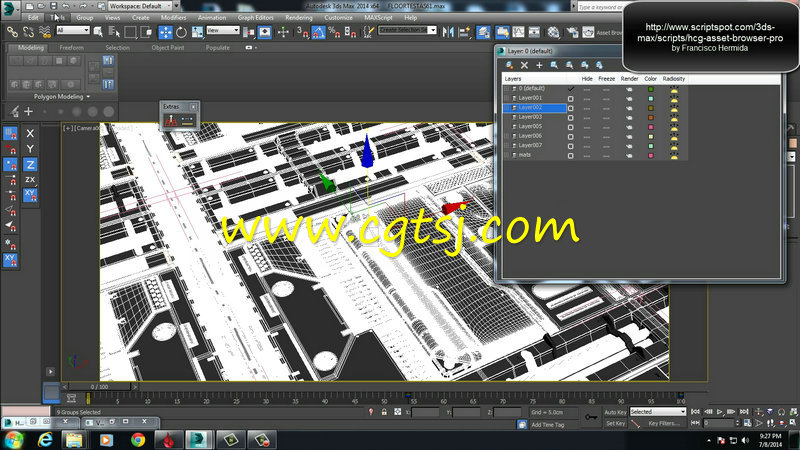The image size is (800, 450).
Task: Open the Modifiers menu
Action: 173,17
